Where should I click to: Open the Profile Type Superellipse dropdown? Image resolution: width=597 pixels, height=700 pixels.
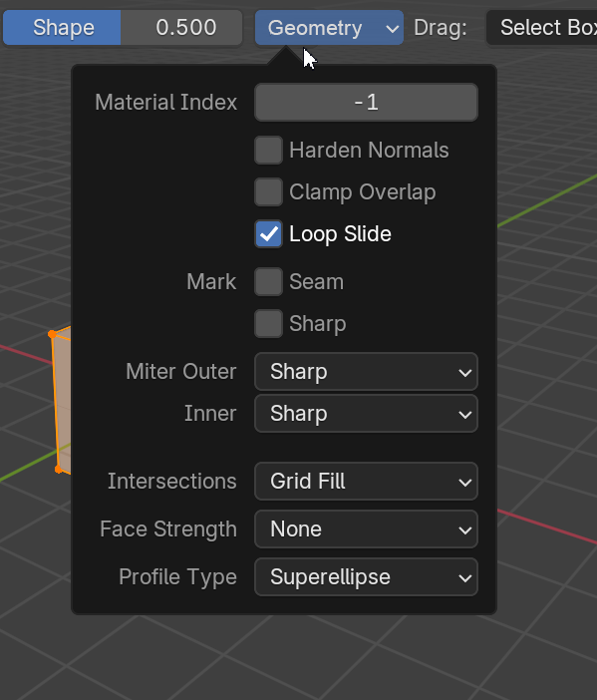click(x=366, y=576)
